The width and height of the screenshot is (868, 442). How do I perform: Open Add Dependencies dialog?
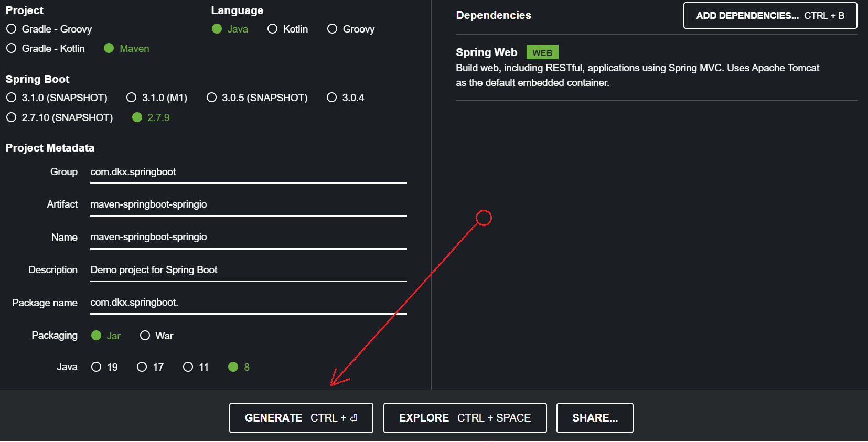[770, 15]
